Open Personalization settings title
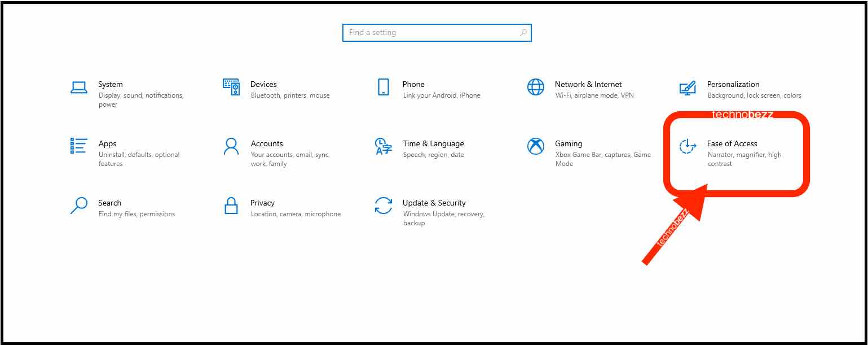Image resolution: width=868 pixels, height=345 pixels. 733,84
